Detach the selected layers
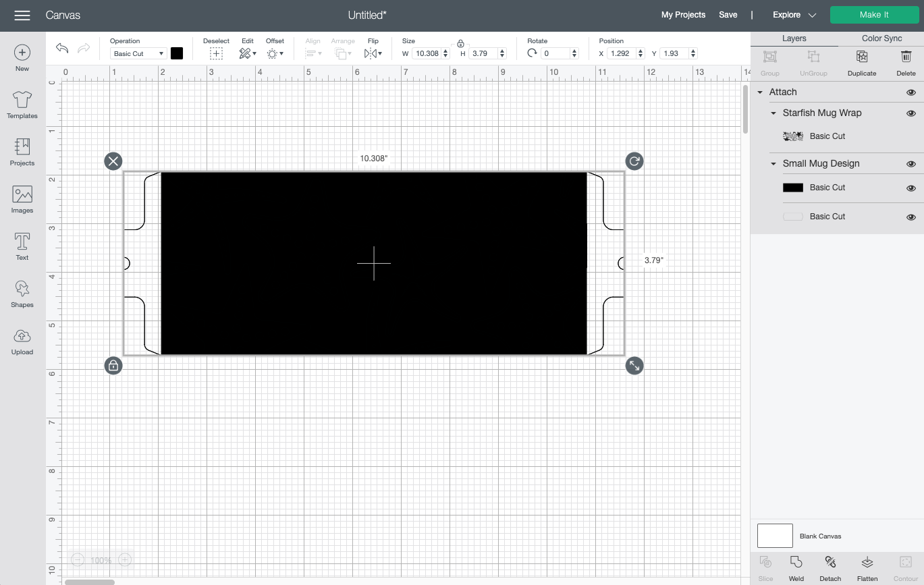The width and height of the screenshot is (924, 585). pos(830,568)
